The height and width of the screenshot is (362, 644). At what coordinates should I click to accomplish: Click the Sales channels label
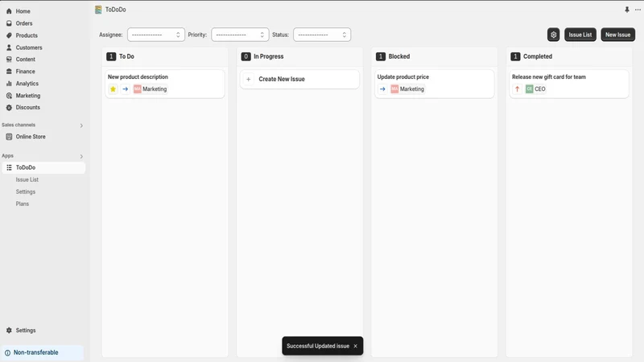click(x=19, y=125)
